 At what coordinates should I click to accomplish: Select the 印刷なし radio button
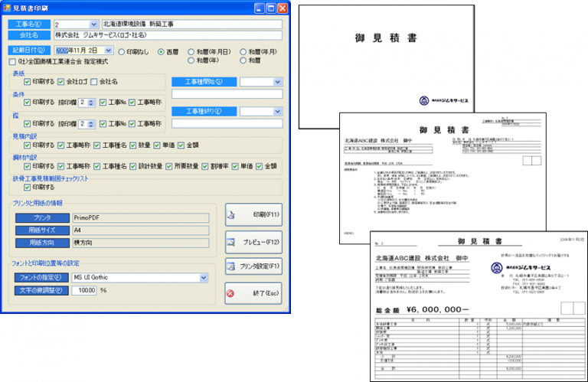(122, 52)
